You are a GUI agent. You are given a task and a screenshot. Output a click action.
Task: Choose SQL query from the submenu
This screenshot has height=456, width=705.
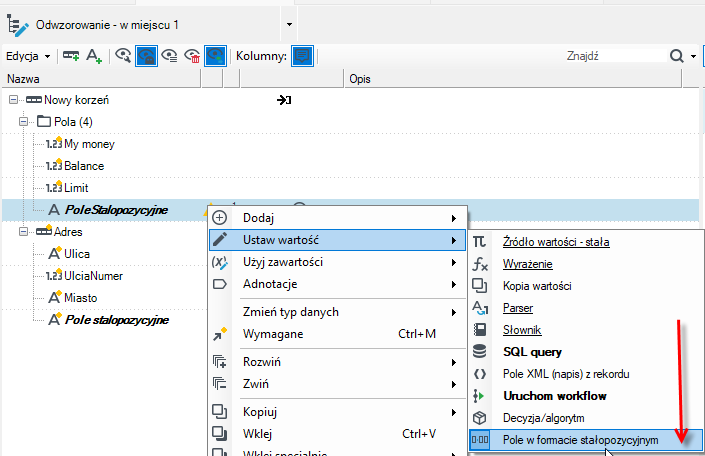(586, 352)
